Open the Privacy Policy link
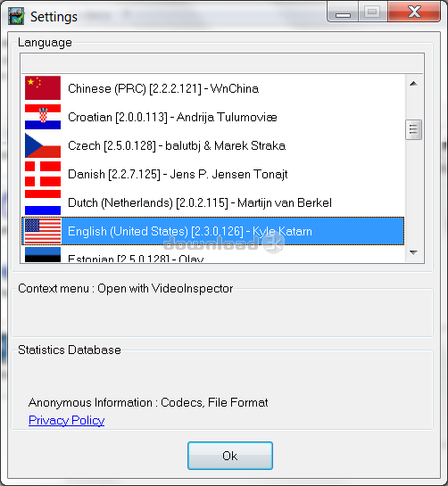The height and width of the screenshot is (486, 448). [66, 420]
